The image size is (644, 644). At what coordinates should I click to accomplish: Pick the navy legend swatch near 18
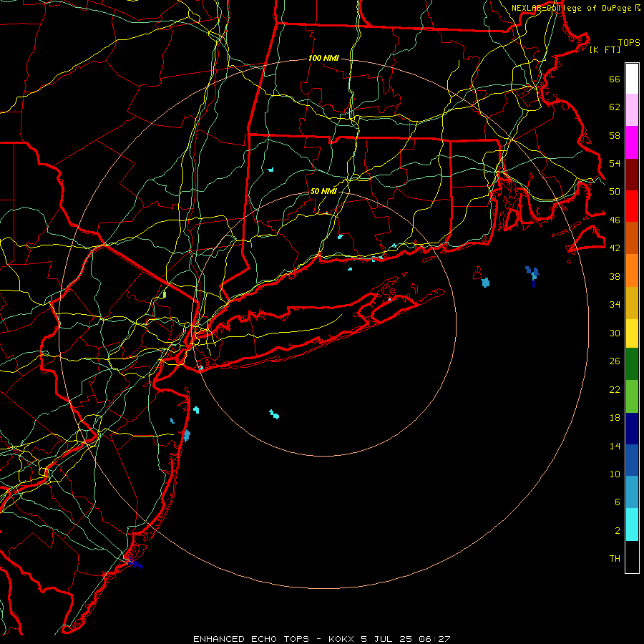click(632, 429)
